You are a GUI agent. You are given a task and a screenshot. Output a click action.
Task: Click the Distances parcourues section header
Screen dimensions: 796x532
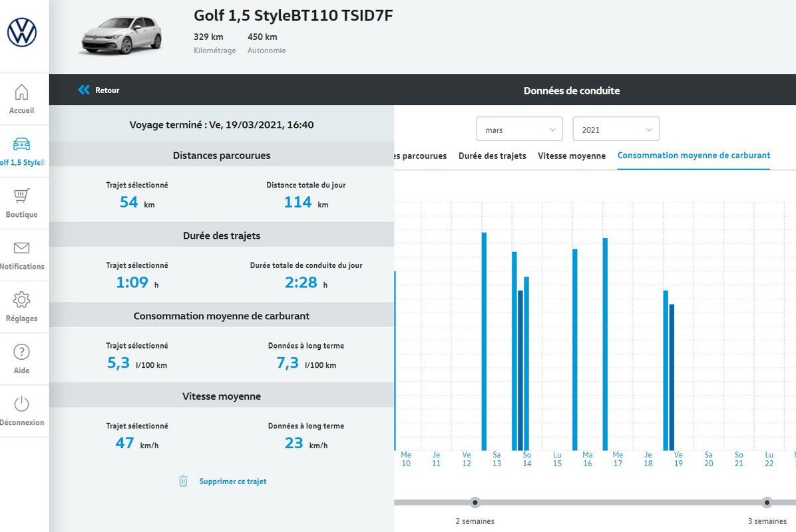click(x=222, y=155)
